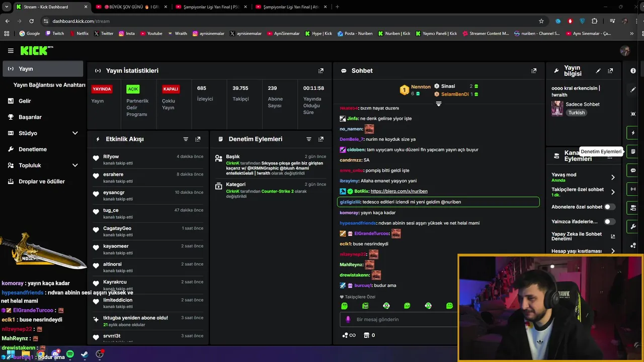Viewport: 644px width, 362px height.
Task: Open Hesap yaşı kısıtlaması arrow
Action: 613,251
